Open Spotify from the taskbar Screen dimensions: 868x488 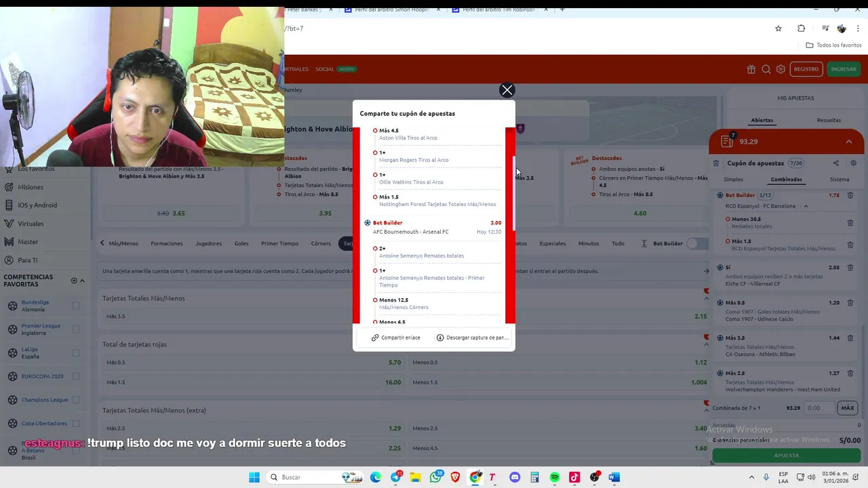click(555, 477)
